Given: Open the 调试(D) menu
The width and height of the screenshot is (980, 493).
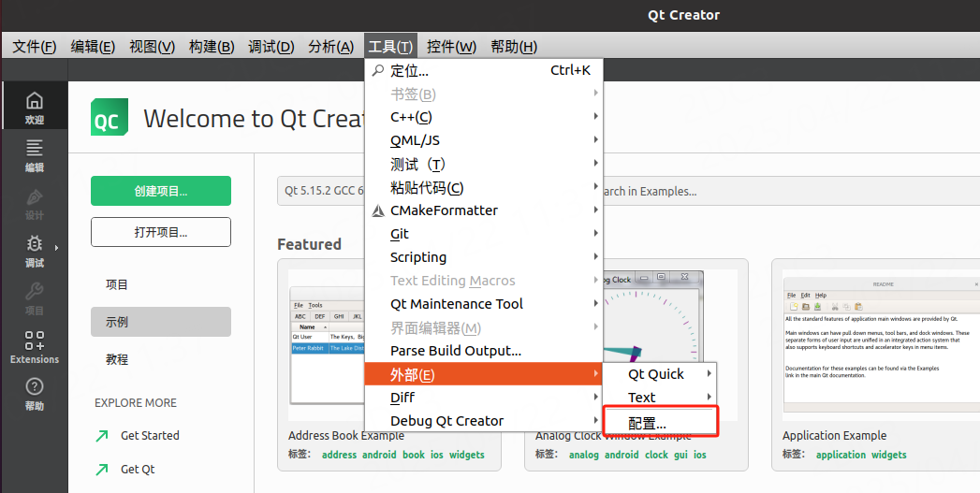Looking at the screenshot, I should point(271,46).
